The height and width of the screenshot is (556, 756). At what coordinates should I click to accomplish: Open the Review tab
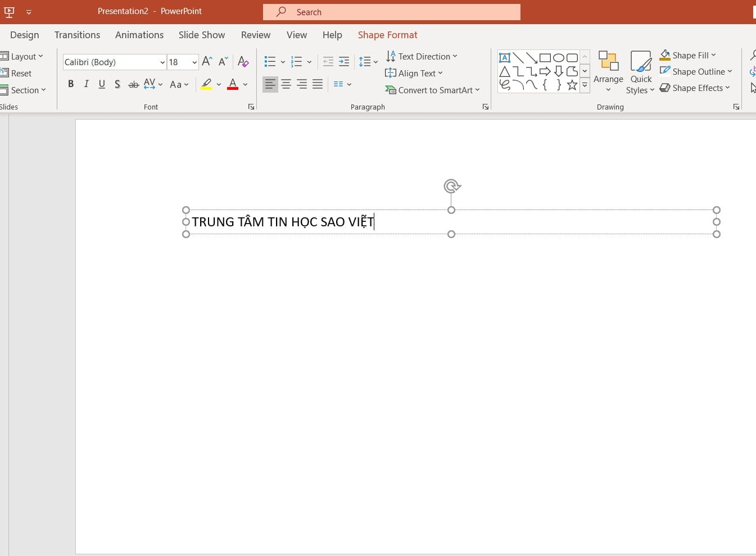256,35
